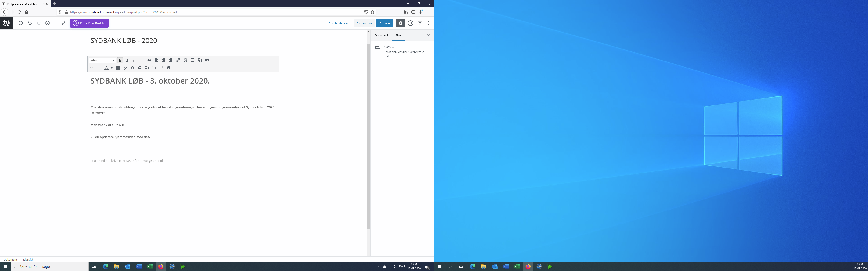This screenshot has height=271, width=868.
Task: Open the Yoast SEO icon
Action: click(x=420, y=23)
